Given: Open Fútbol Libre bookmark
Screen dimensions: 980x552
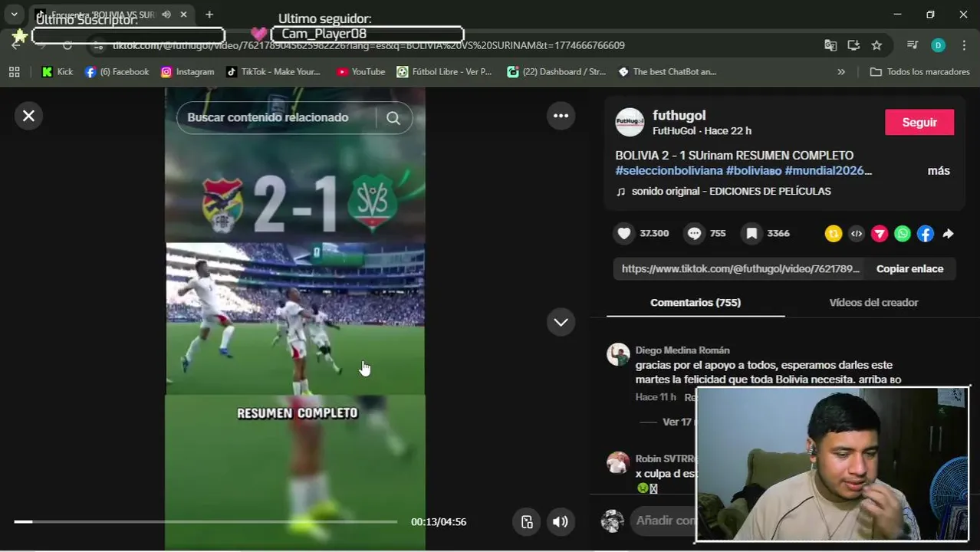Looking at the screenshot, I should click(445, 72).
